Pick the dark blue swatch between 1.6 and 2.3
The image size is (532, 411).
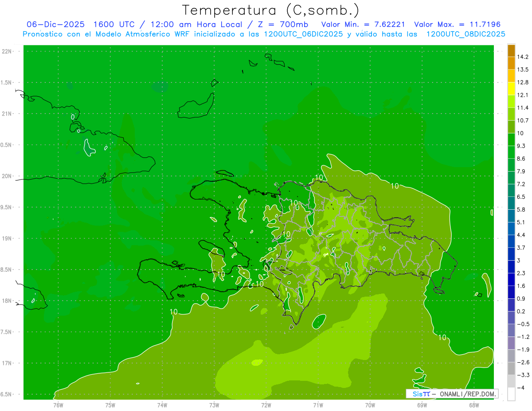click(511, 280)
